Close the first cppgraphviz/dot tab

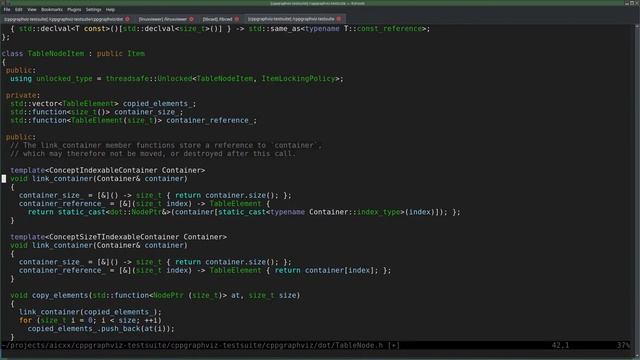click(128, 19)
